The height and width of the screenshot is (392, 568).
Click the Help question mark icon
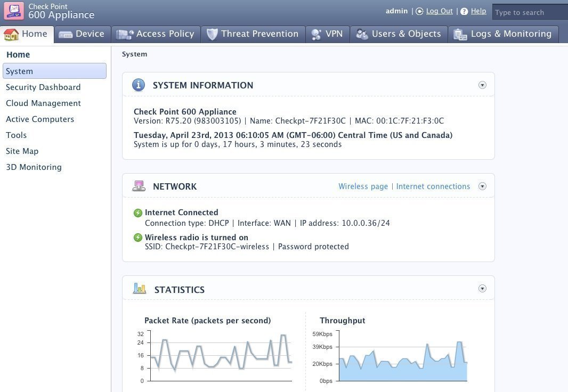pyautogui.click(x=464, y=11)
